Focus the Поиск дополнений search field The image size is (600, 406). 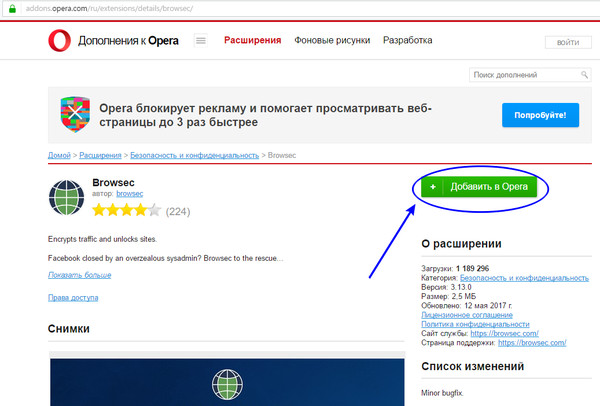click(x=530, y=75)
